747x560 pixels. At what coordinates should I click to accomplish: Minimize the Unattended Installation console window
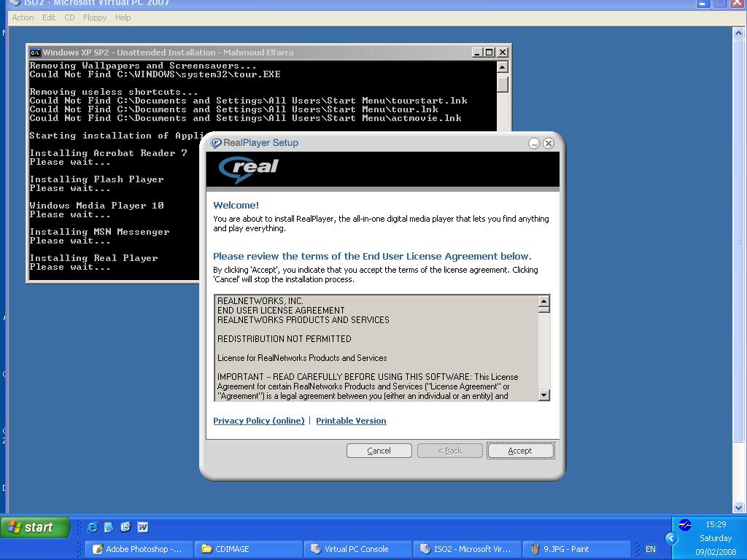pyautogui.click(x=477, y=52)
